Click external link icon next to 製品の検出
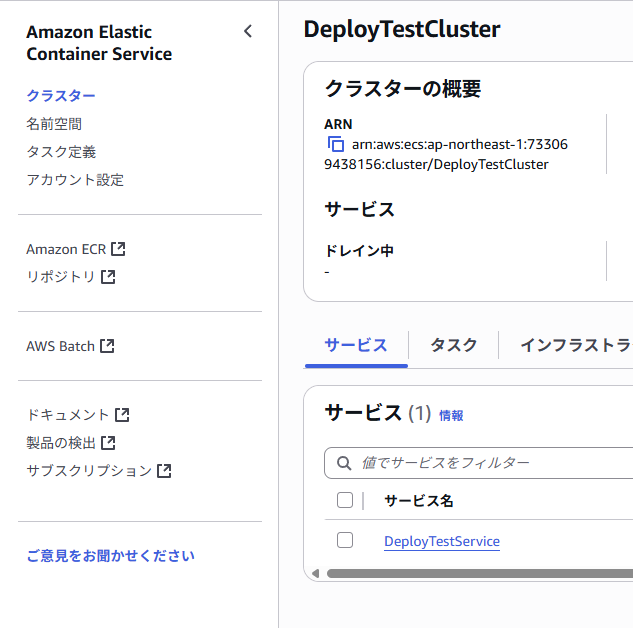The height and width of the screenshot is (628, 633). 108,443
